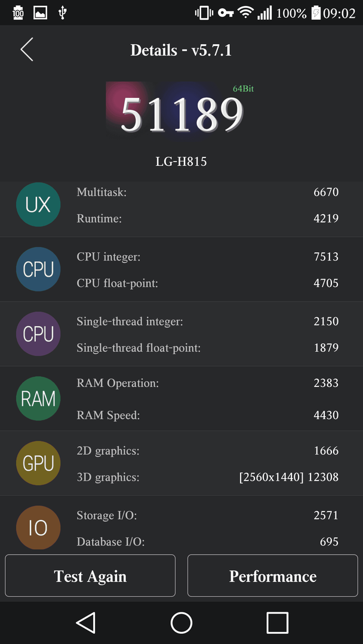Image resolution: width=363 pixels, height=644 pixels.
Task: Select the 3D graphics score row
Action: tap(208, 477)
